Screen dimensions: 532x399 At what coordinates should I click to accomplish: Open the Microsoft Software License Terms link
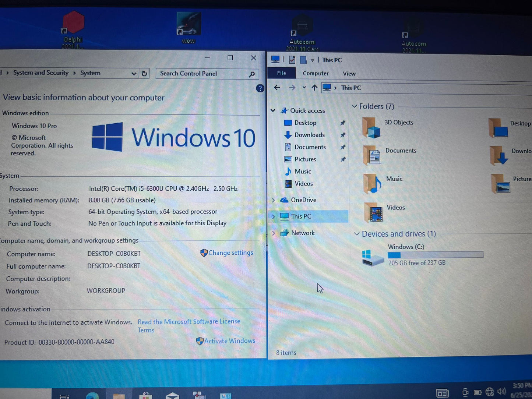point(189,326)
